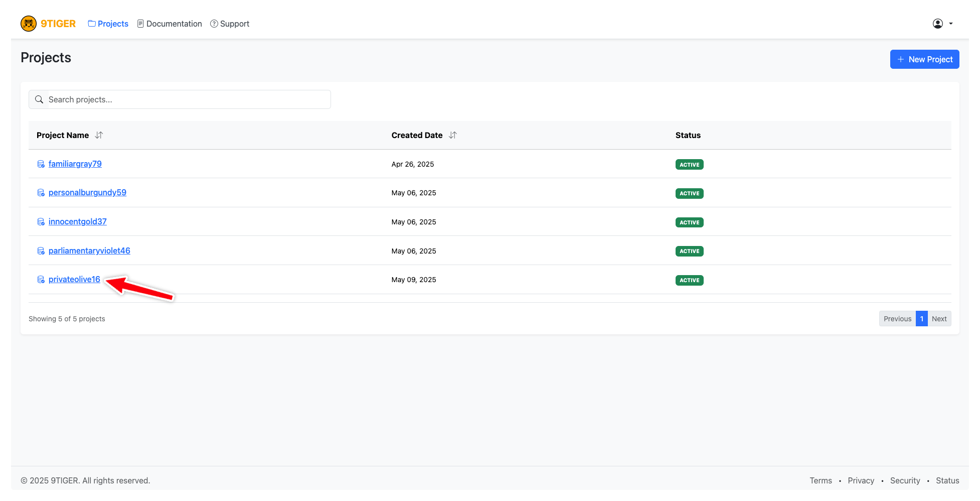This screenshot has width=980, height=501.
Task: Click the 9TIGER tiger logo icon
Action: pos(29,24)
